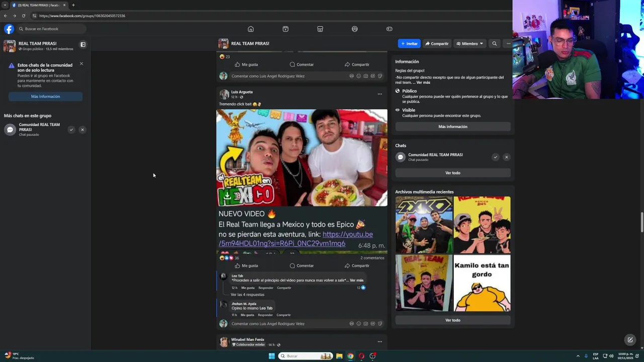
Task: View reactions on Leo Tsb's comment
Action: pos(361,288)
